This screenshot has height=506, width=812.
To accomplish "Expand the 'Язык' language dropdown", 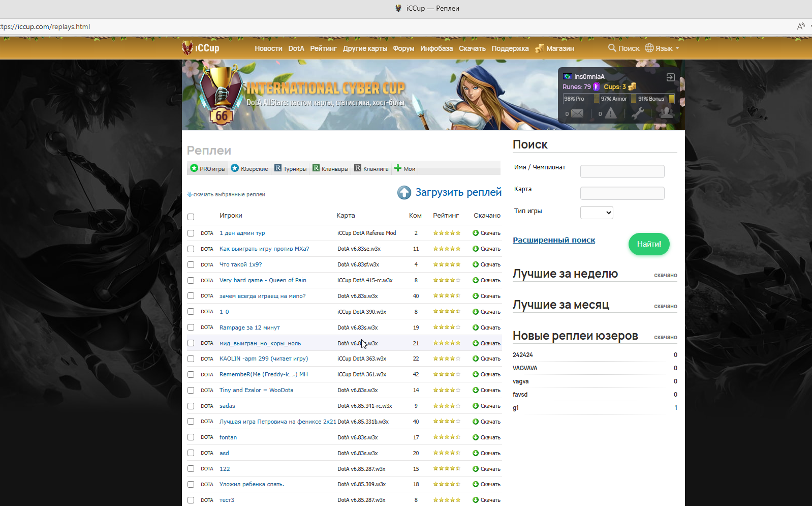I will pos(662,48).
